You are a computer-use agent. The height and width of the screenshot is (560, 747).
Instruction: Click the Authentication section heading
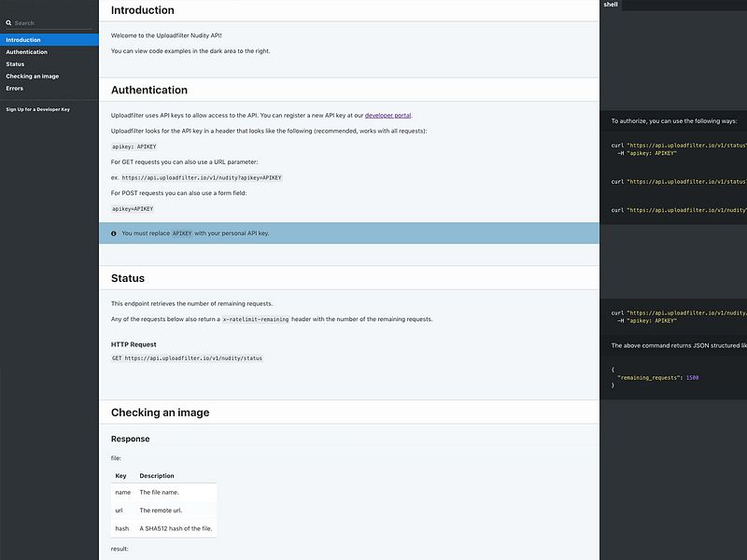149,90
